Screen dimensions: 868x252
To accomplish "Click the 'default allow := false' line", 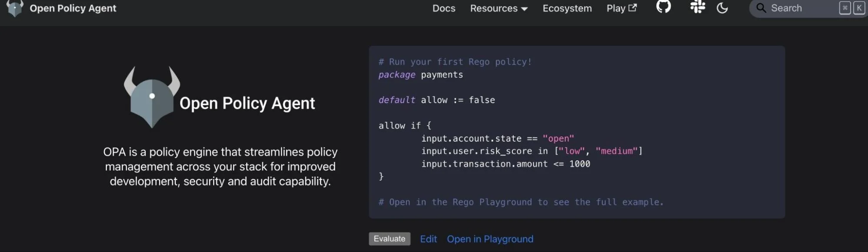I will click(436, 100).
